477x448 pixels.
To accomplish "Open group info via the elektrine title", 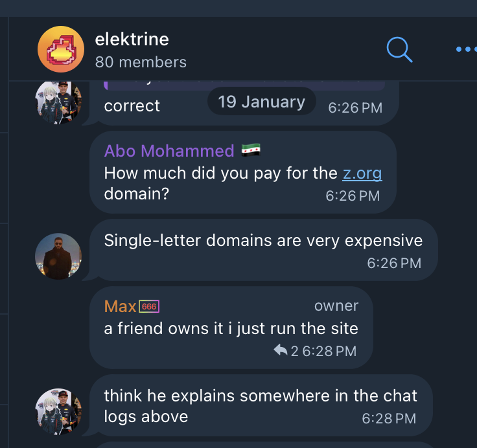I will coord(132,39).
